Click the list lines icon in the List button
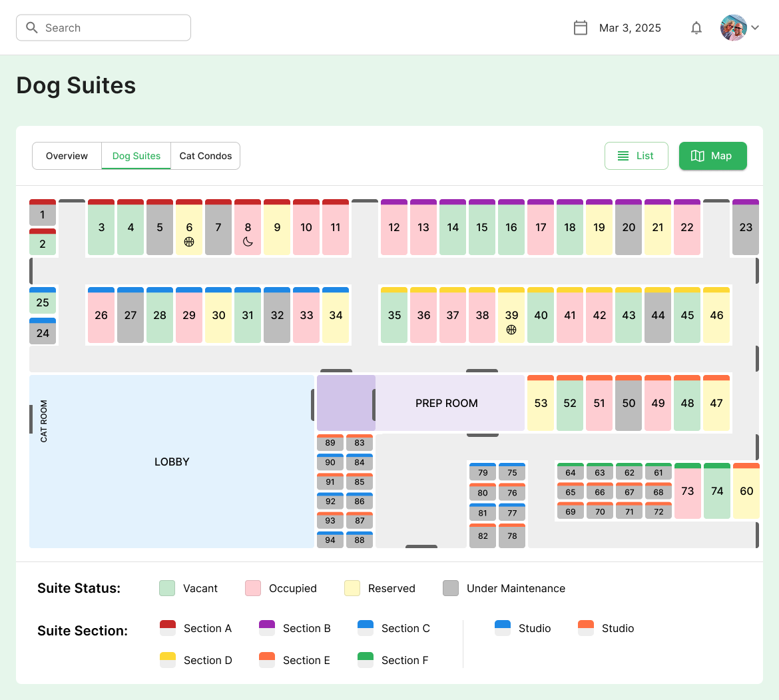The image size is (779, 700). (623, 156)
